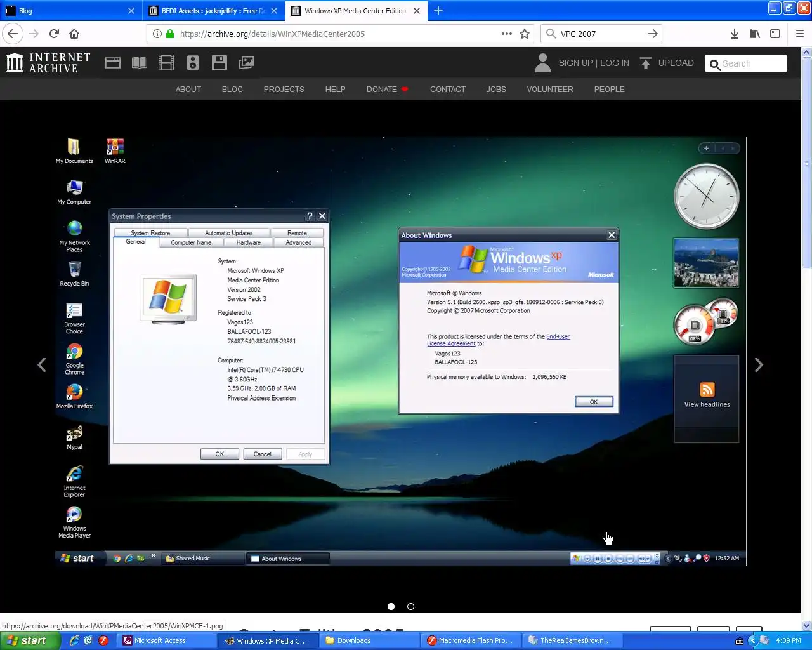812x650 pixels.
Task: Open the Archive images icon
Action: (x=246, y=63)
